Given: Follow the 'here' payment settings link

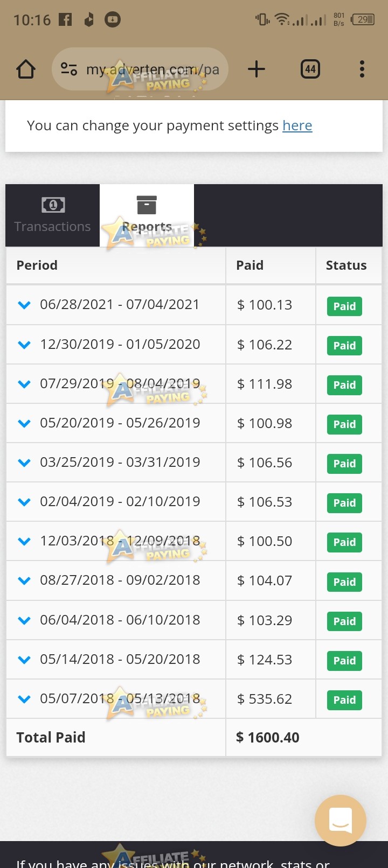Looking at the screenshot, I should tap(297, 125).
